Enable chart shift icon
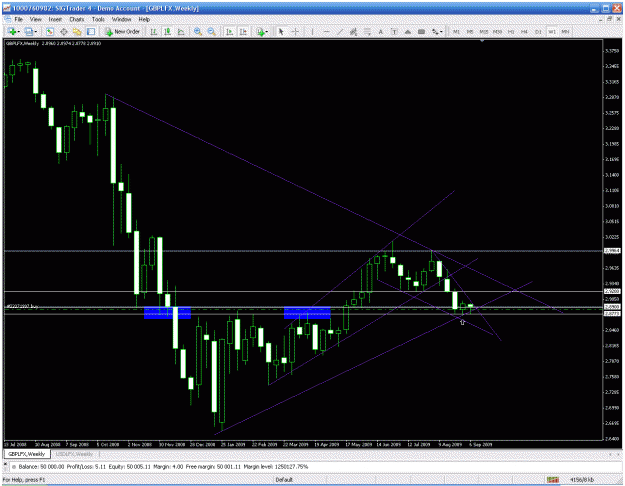Image resolution: width=625 pixels, height=486 pixels. point(243,31)
